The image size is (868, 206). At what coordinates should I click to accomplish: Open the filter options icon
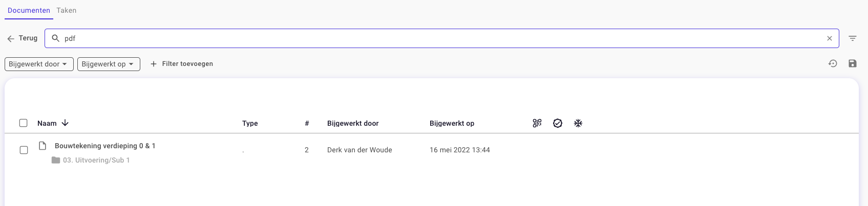click(853, 38)
